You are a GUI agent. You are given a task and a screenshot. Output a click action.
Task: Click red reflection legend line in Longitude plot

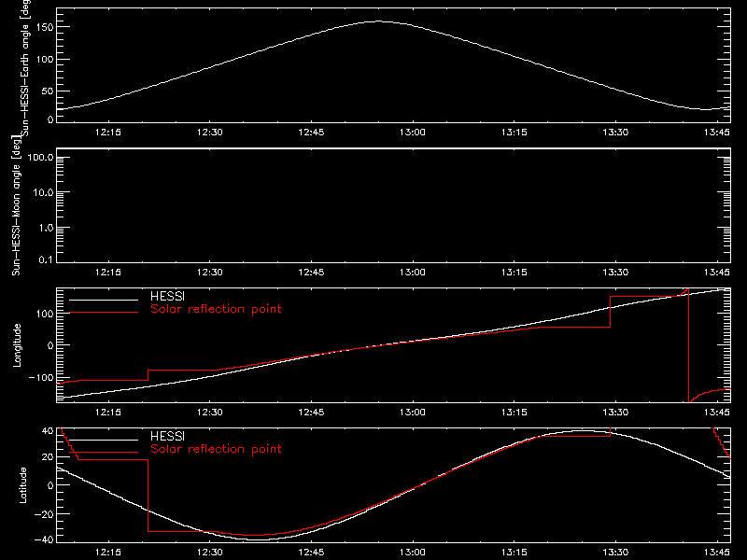[104, 313]
